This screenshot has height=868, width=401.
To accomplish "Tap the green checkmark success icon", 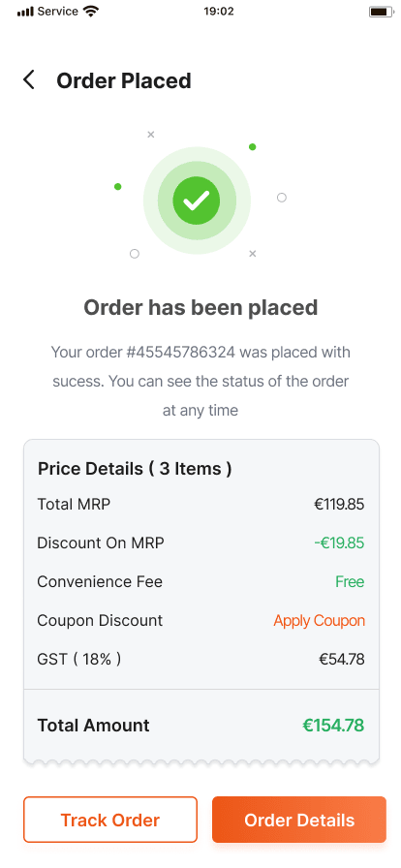I will coord(197,201).
